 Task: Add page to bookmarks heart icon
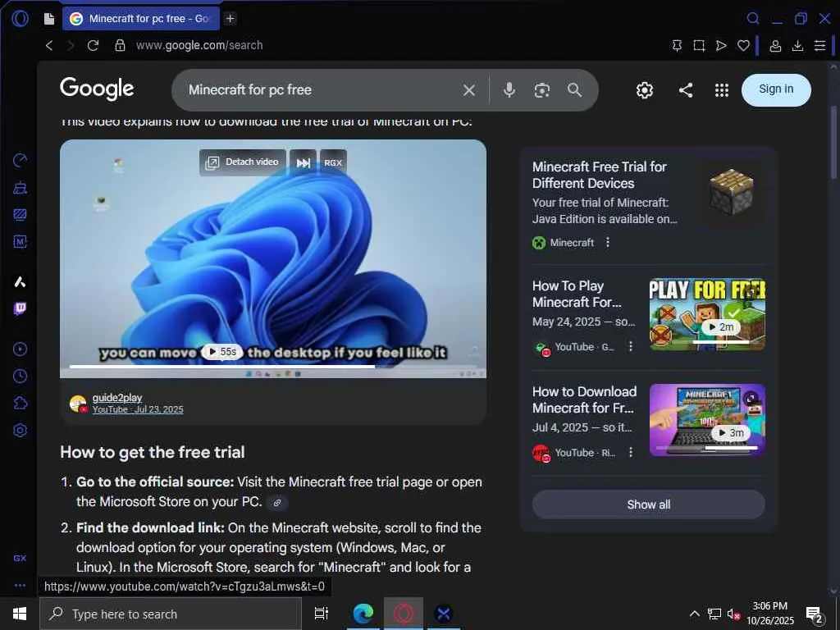743,46
